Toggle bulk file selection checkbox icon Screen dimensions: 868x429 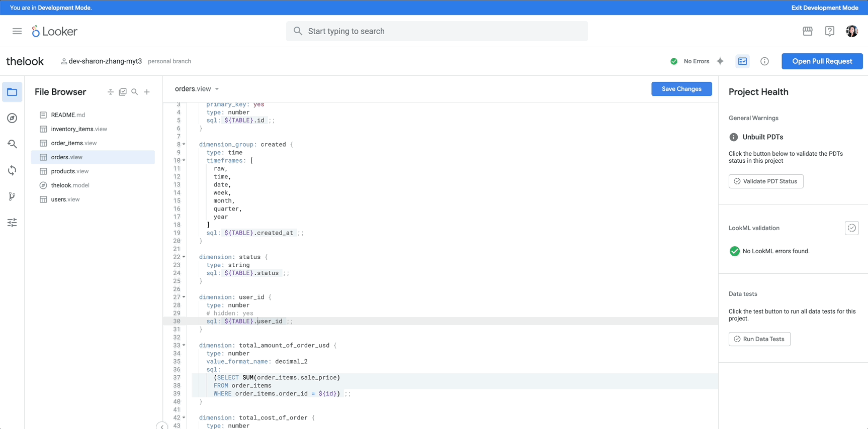(123, 92)
